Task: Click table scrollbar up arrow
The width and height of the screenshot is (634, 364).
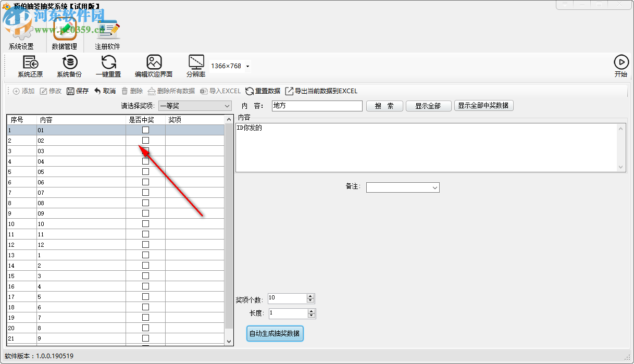Action: pyautogui.click(x=229, y=119)
